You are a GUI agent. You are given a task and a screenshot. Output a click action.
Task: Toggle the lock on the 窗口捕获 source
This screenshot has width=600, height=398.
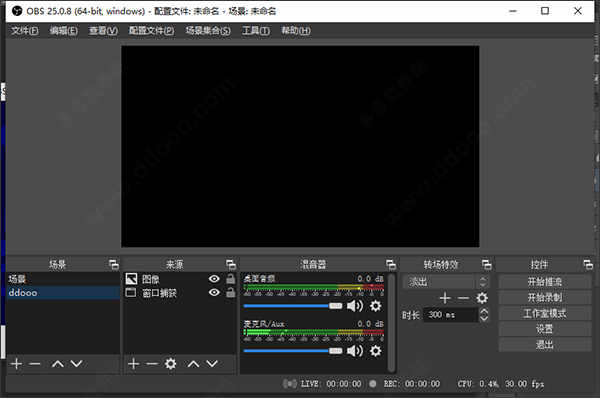[x=230, y=293]
